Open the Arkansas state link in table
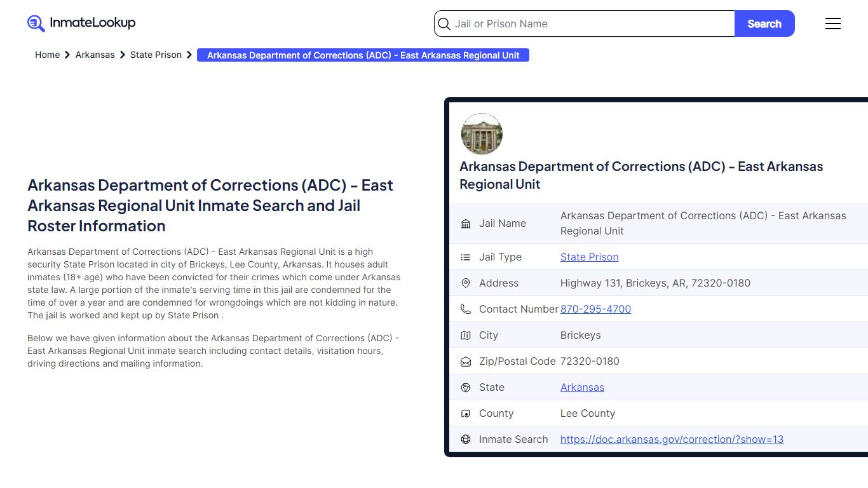The width and height of the screenshot is (868, 488). pyautogui.click(x=582, y=388)
